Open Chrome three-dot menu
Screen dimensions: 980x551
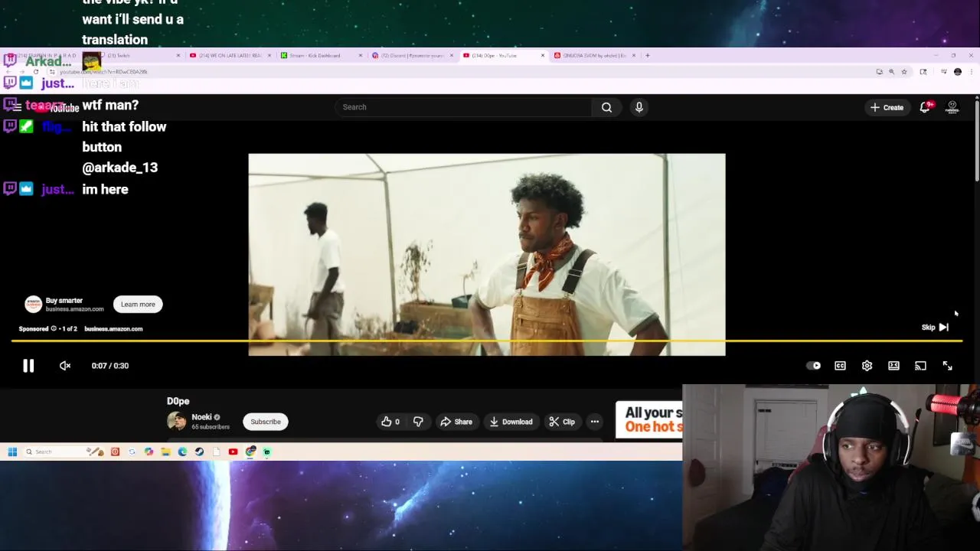971,72
